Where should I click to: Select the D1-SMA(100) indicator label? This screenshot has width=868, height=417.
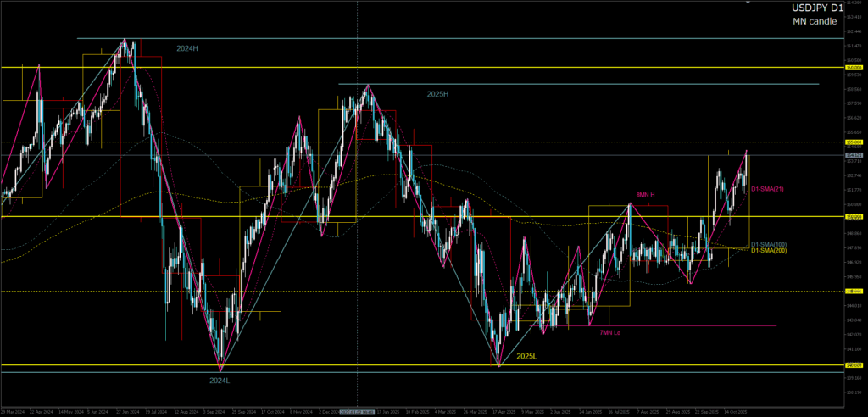771,244
